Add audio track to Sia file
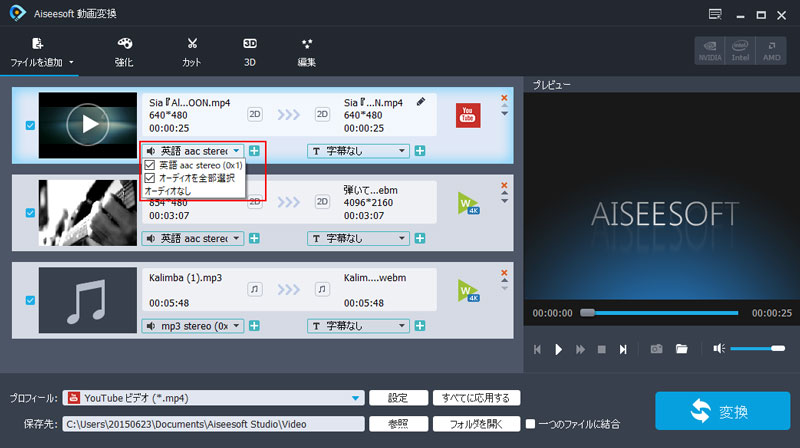This screenshot has width=800, height=448. [x=254, y=151]
